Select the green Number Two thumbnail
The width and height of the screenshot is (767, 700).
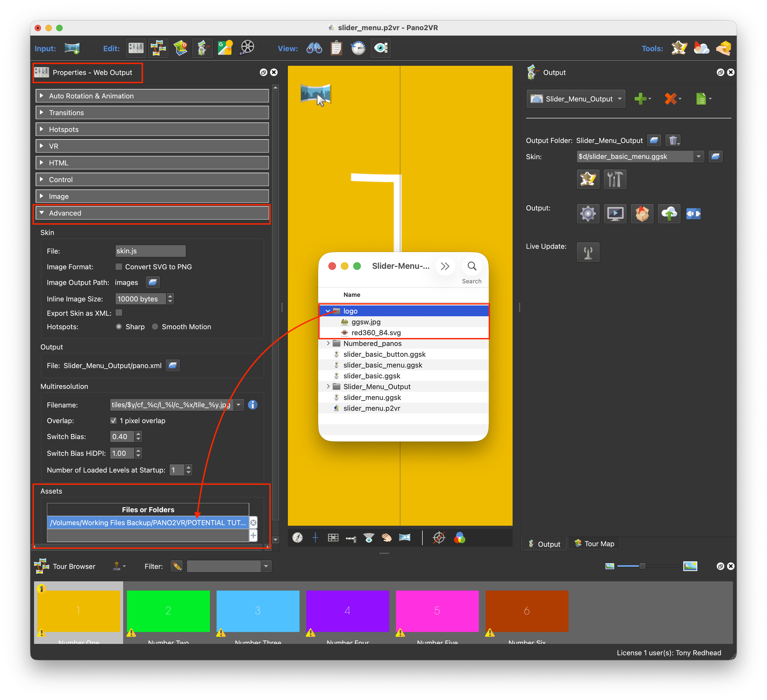(168, 611)
